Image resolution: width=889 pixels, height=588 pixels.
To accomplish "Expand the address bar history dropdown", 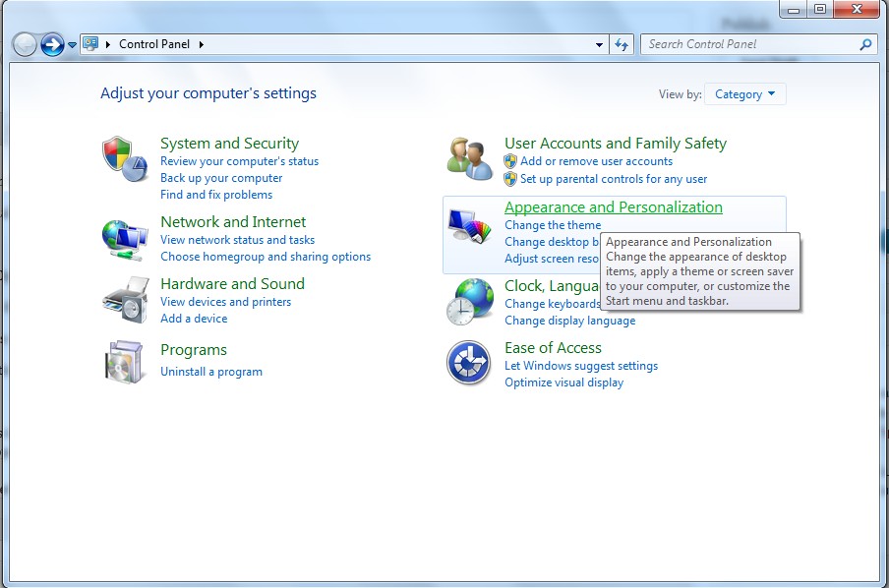I will click(599, 45).
